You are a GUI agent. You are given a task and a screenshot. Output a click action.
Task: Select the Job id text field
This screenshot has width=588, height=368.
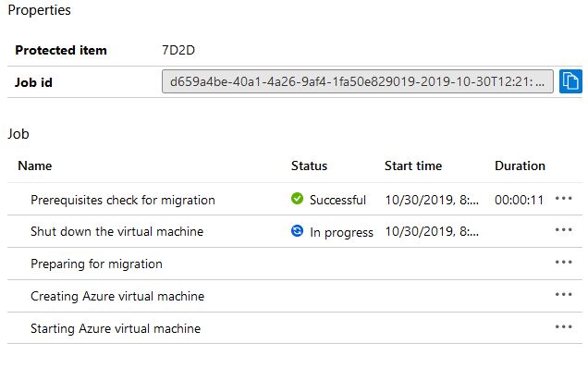358,81
